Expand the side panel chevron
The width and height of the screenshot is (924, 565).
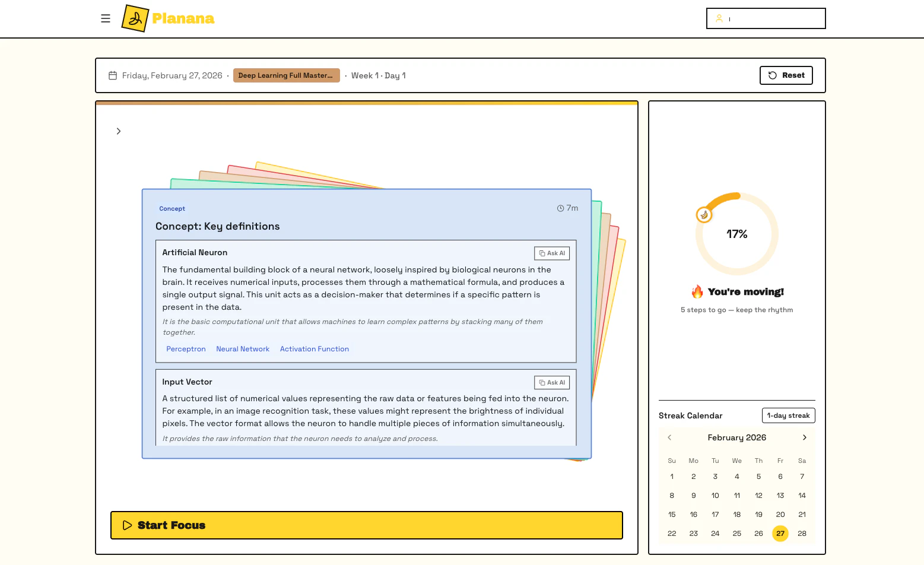point(119,131)
